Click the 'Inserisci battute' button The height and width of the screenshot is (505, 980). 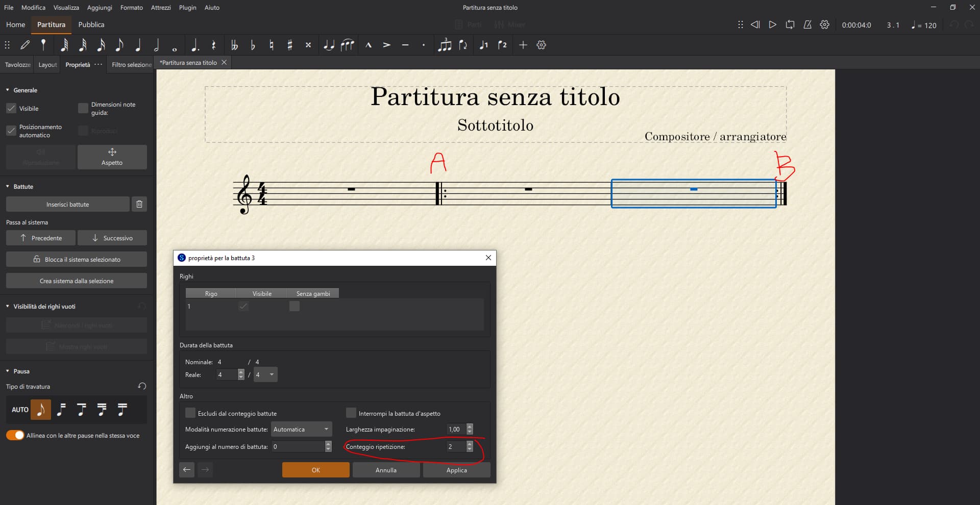click(x=67, y=204)
